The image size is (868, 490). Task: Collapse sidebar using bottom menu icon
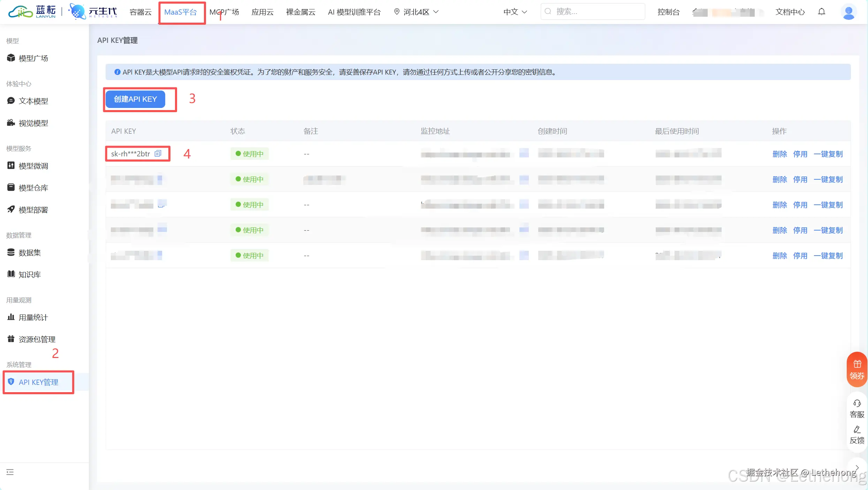[10, 472]
